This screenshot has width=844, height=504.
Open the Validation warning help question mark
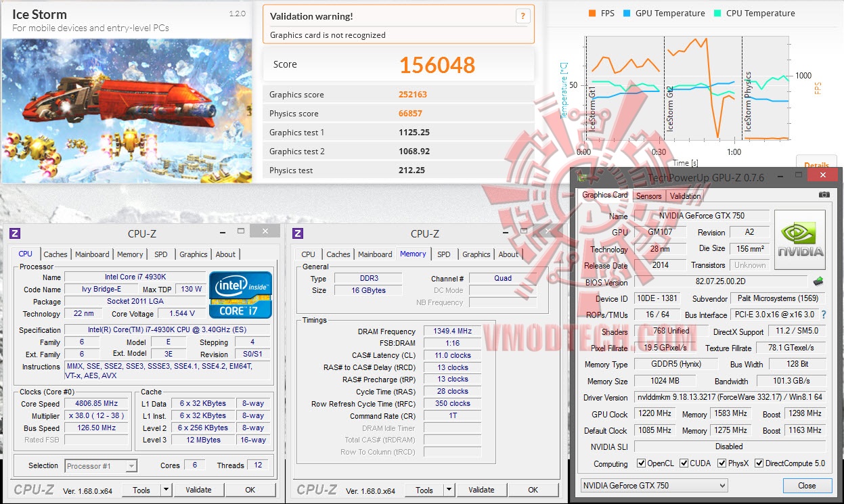pyautogui.click(x=522, y=16)
